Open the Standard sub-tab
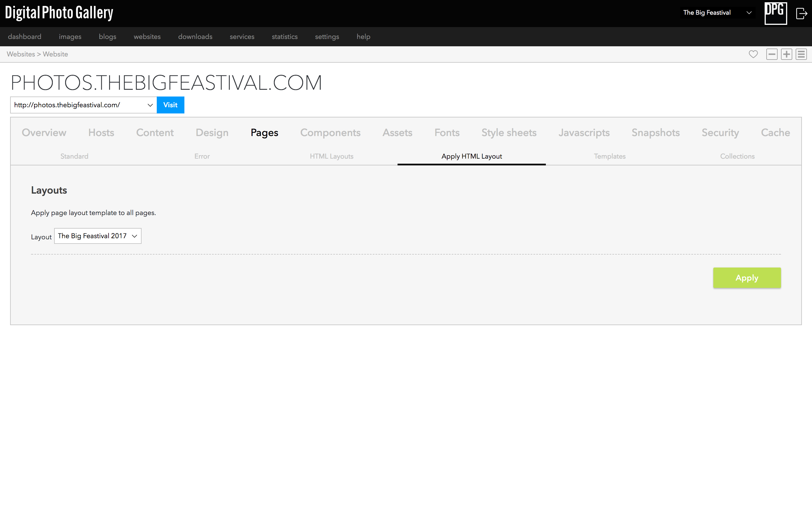812x508 pixels. [x=74, y=156]
